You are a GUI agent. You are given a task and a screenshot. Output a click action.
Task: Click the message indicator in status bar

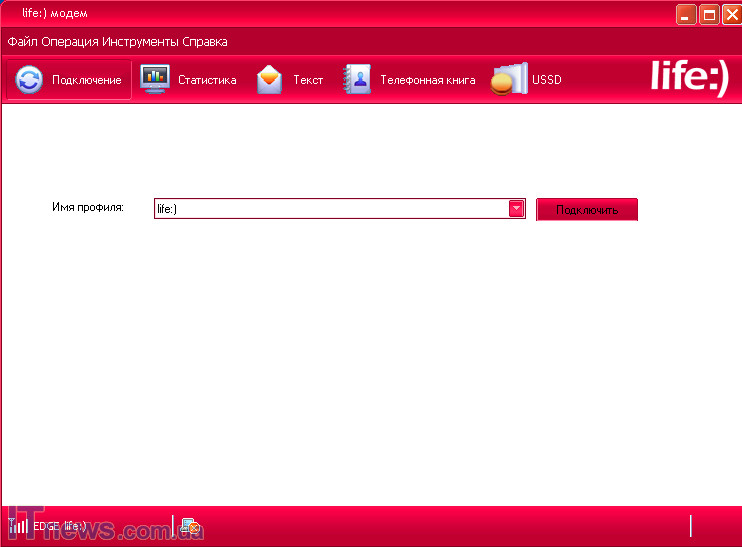click(190, 526)
